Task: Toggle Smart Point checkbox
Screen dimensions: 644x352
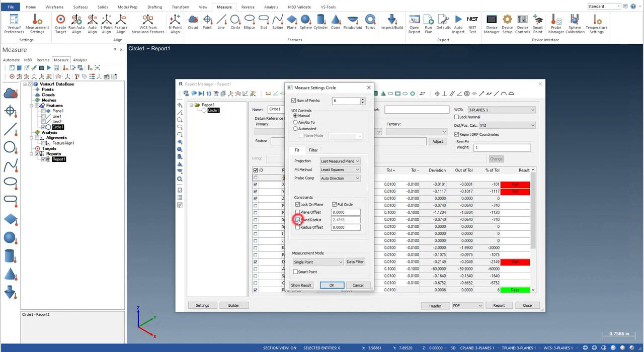Action: pos(295,272)
